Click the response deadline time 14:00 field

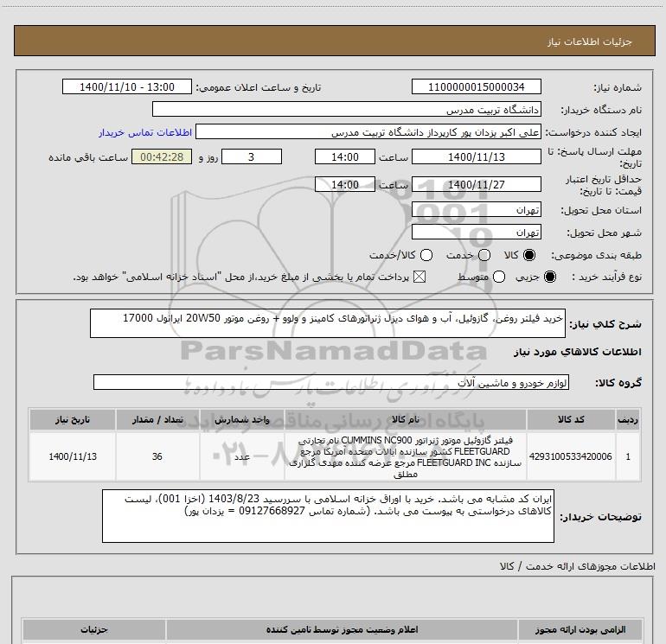tap(345, 156)
